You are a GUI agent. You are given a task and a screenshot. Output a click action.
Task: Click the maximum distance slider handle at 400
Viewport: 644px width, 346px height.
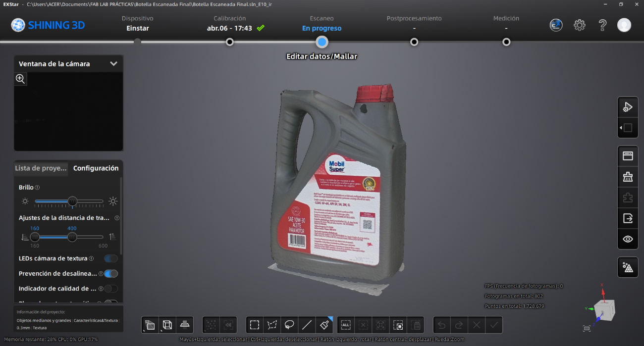[72, 237]
